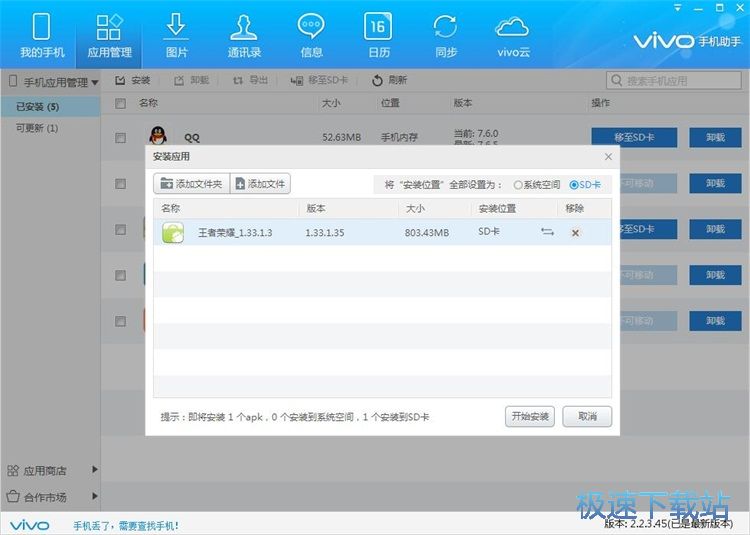Open the vivo云 cloud section
The image size is (750, 535).
[513, 35]
